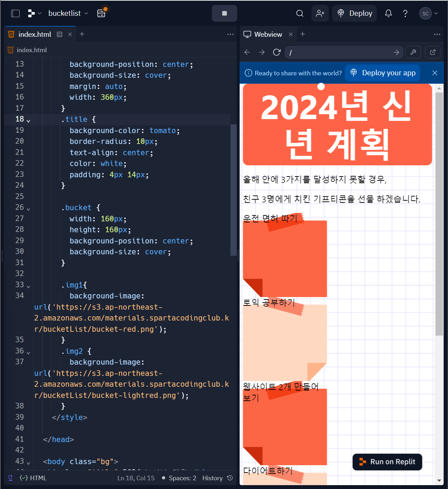Viewport: 448px width, 489px height.
Task: Go back in the Webview
Action: (x=247, y=52)
